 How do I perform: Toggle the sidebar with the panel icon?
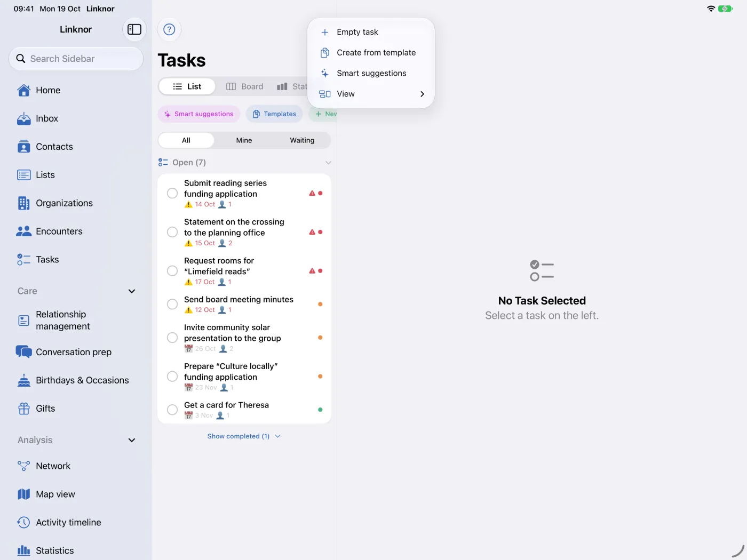[x=134, y=29]
